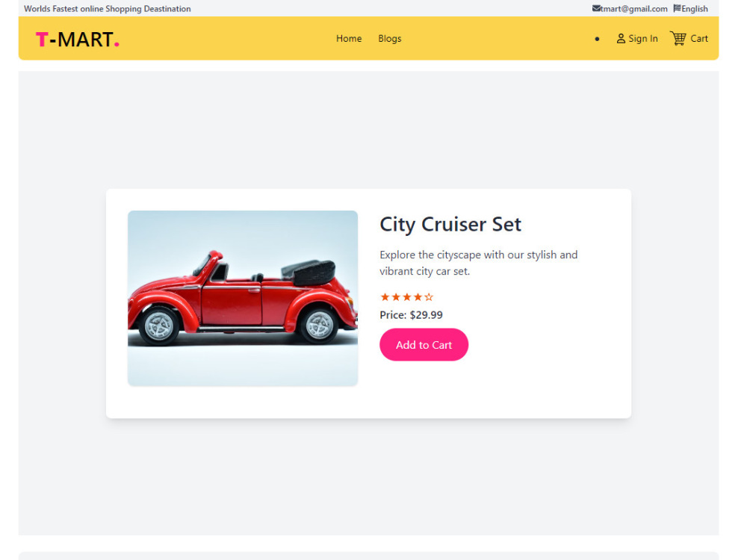The width and height of the screenshot is (747, 560).
Task: Go to the Blogs page
Action: point(390,39)
